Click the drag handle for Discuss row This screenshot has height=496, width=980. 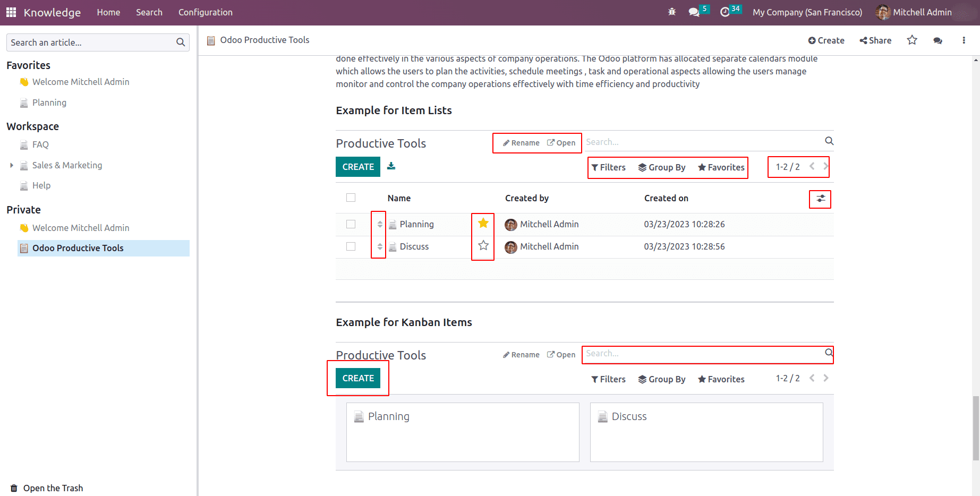click(380, 246)
